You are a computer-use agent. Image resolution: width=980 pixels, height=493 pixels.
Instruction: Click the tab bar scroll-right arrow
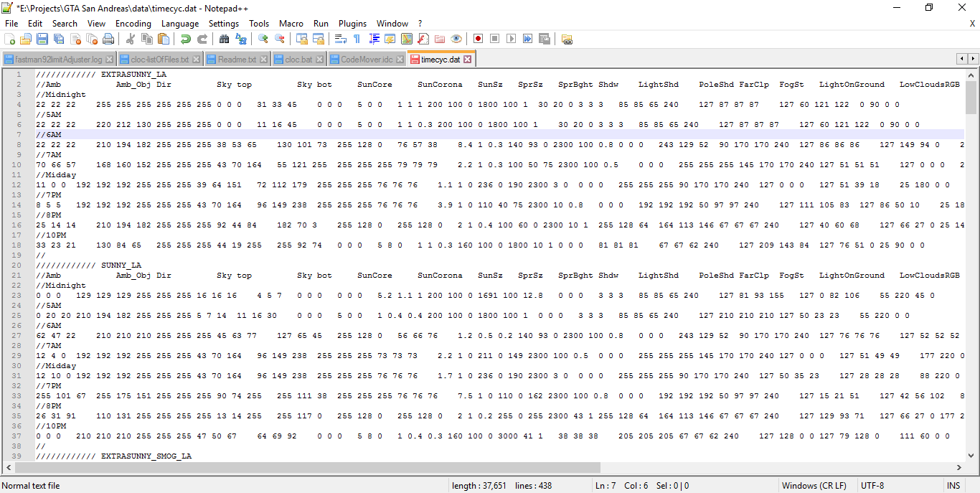[x=973, y=59]
